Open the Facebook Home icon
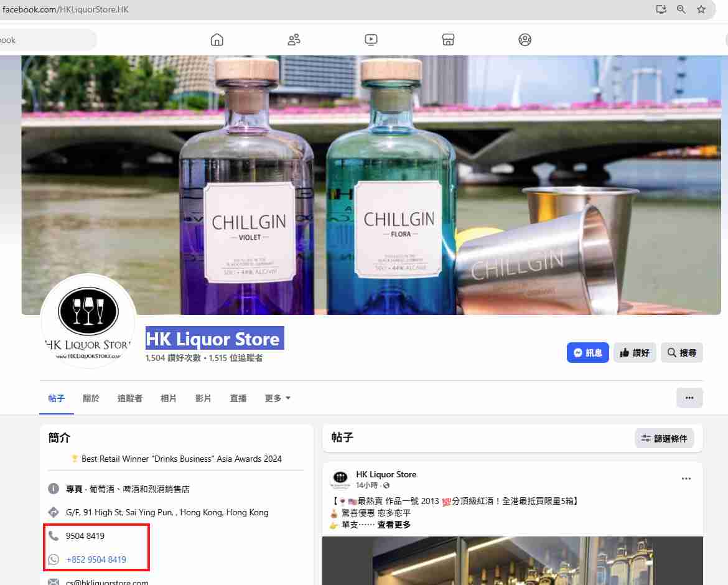Image resolution: width=728 pixels, height=585 pixels. (217, 40)
